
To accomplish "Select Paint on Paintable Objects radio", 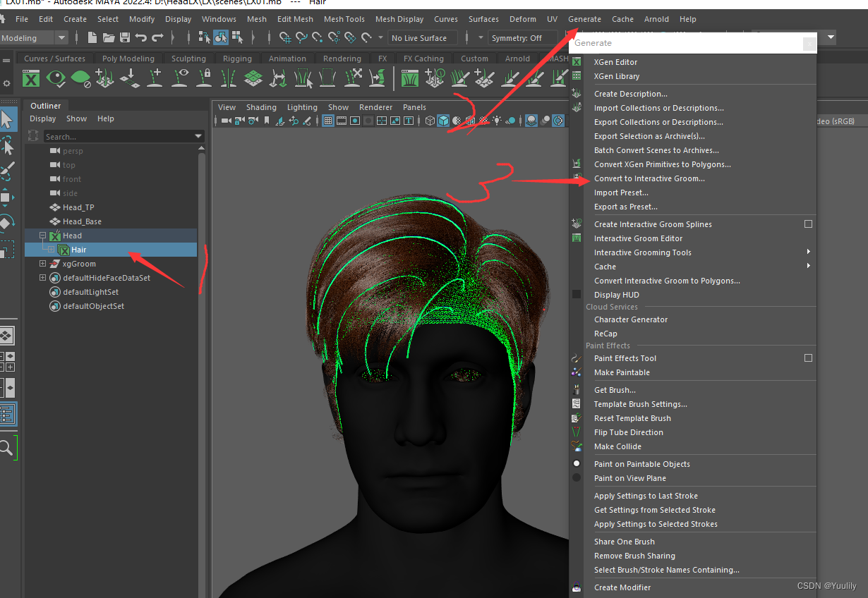I will point(577,464).
